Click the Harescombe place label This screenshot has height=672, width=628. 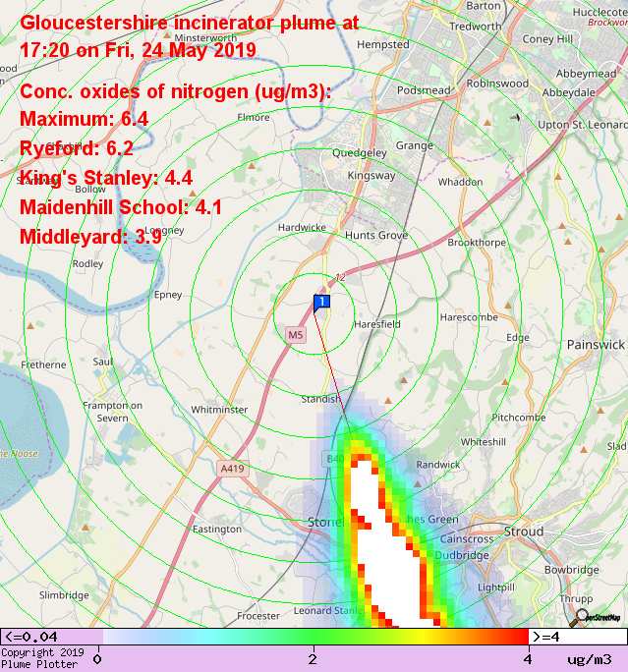[469, 317]
